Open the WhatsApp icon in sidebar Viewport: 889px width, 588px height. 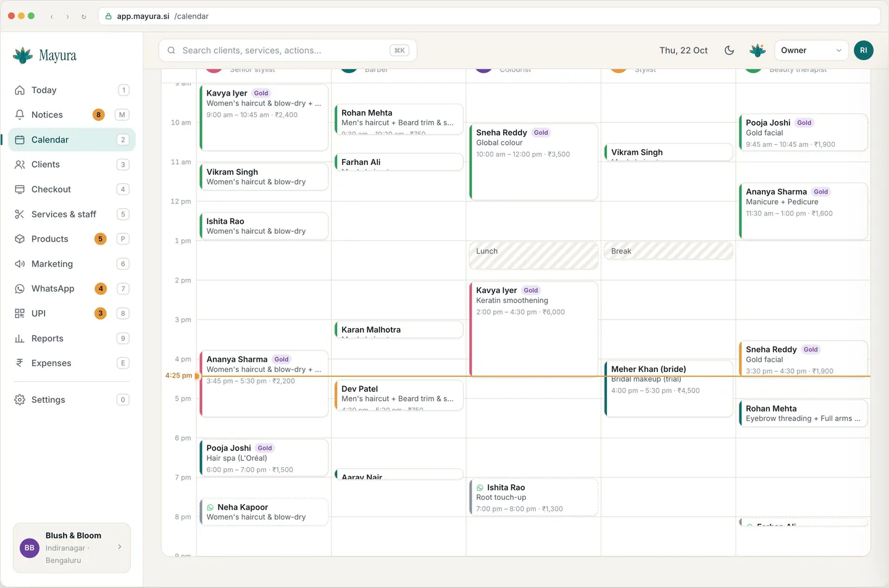pos(20,289)
